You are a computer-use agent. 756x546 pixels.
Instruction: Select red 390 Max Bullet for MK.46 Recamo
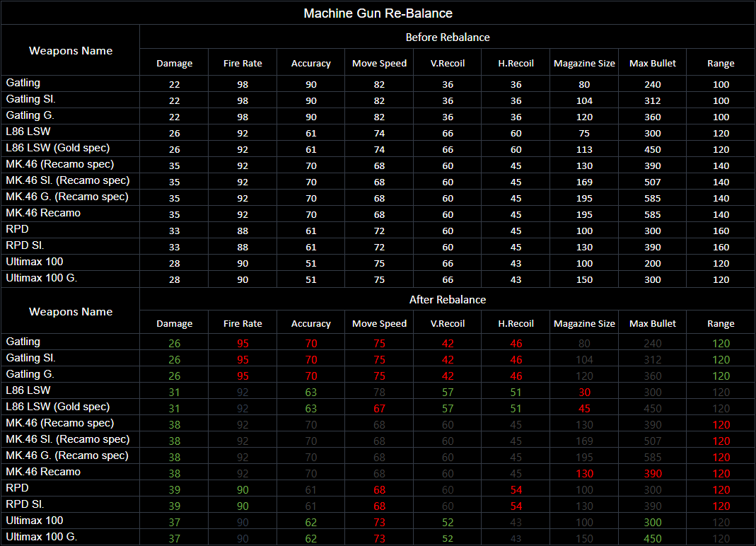coord(652,474)
